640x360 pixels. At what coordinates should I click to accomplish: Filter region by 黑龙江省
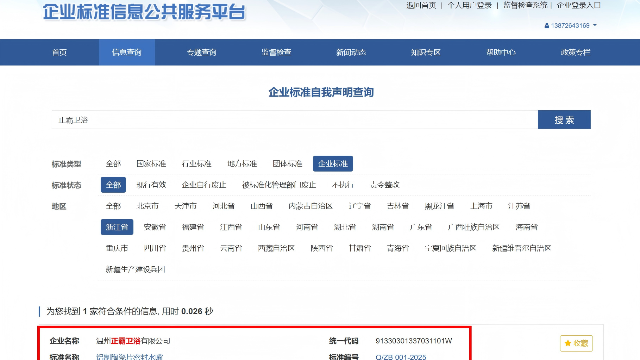click(439, 206)
